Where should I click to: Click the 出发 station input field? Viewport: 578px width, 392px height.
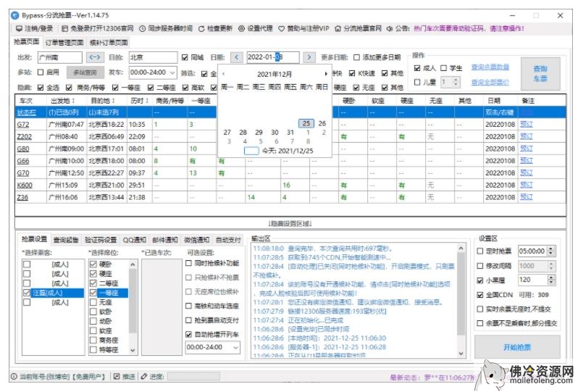point(59,57)
